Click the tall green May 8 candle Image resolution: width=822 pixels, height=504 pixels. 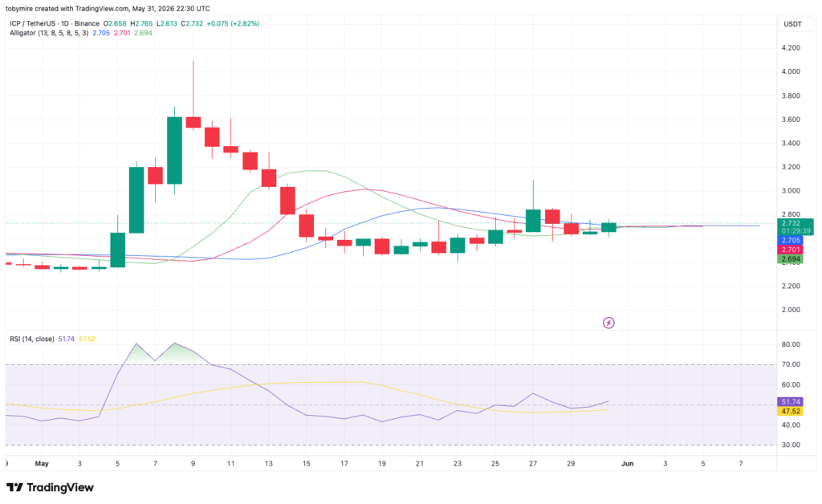pos(174,150)
